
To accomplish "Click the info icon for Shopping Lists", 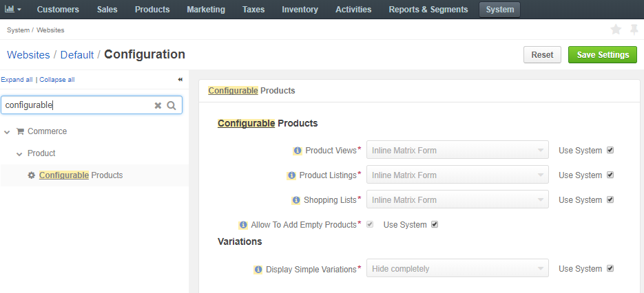I will click(x=295, y=200).
